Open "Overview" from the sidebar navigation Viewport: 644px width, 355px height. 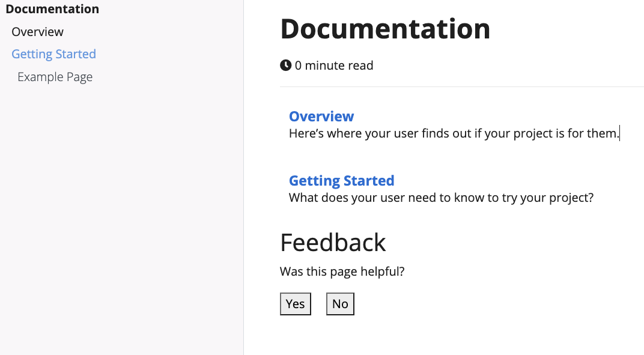[37, 31]
